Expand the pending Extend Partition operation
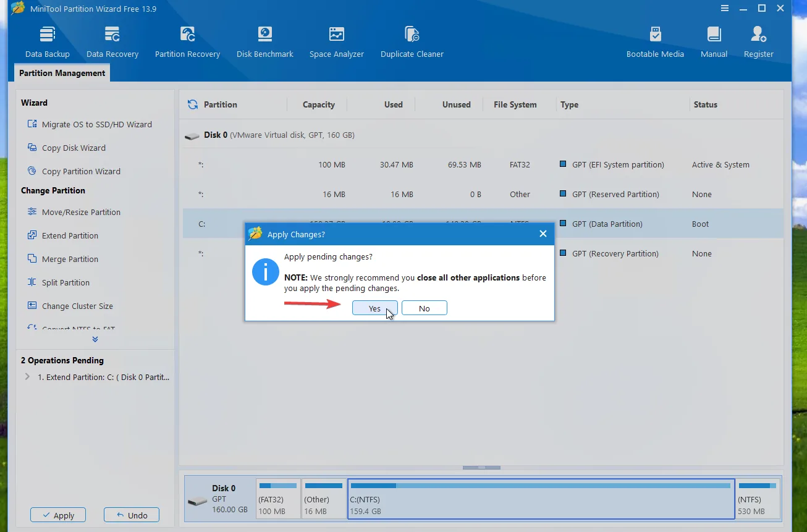Viewport: 807px width, 532px height. pos(27,377)
